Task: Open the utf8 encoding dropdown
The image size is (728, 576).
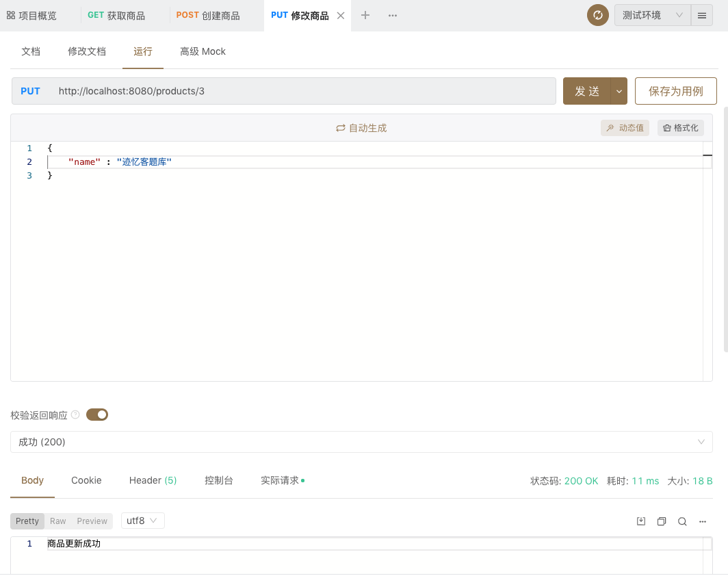Action: 142,521
